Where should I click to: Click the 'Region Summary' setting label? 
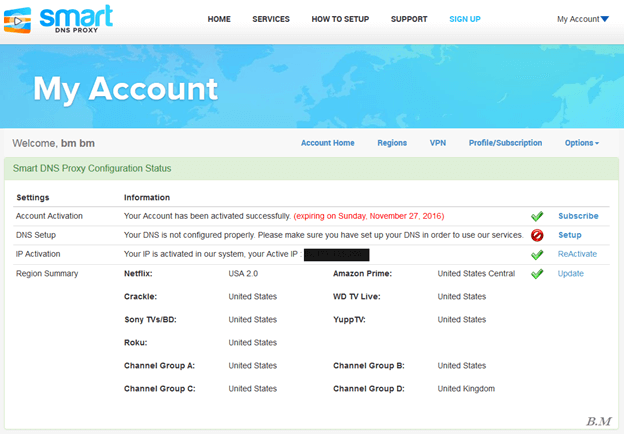point(47,274)
